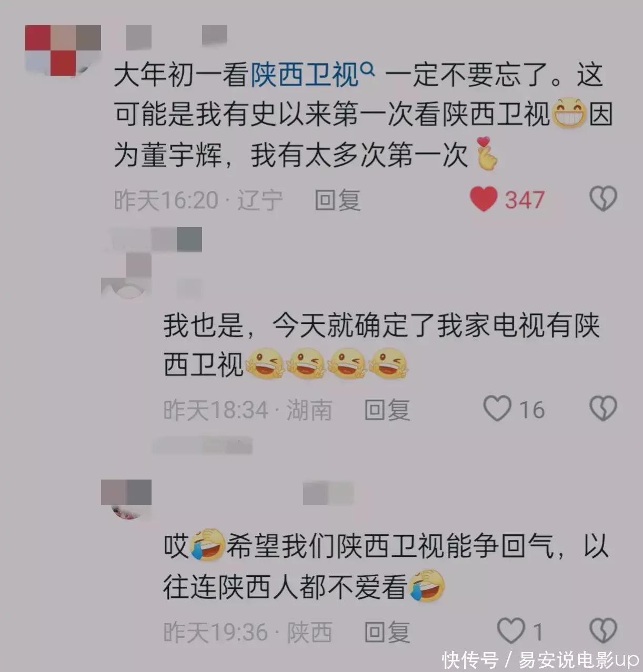
Task: Open the blue 陕西卫视 search link
Action: click(x=305, y=75)
